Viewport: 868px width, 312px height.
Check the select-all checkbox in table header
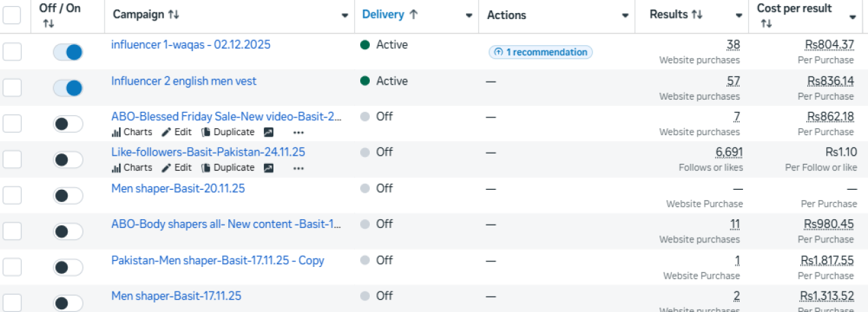click(x=12, y=15)
